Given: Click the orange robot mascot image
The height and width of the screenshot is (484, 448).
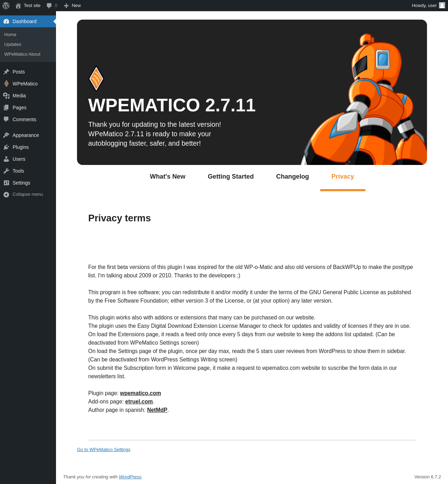Looking at the screenshot, I should click(364, 99).
